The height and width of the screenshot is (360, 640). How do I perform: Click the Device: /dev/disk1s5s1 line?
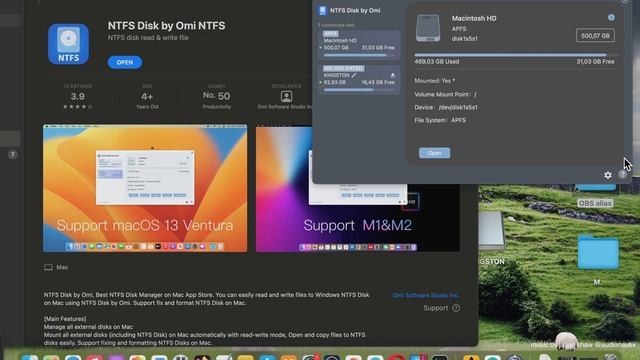coord(446,107)
